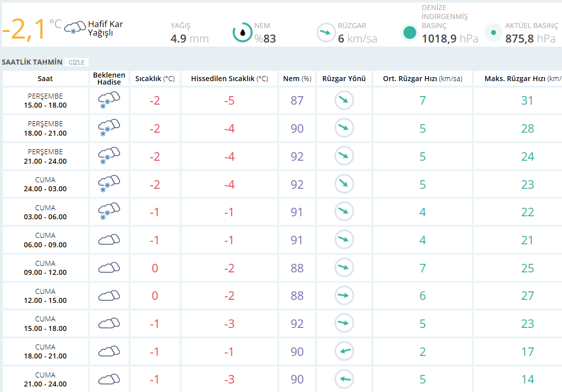Click the current temperature -2,1 reading
562x392 pixels.
pos(25,29)
